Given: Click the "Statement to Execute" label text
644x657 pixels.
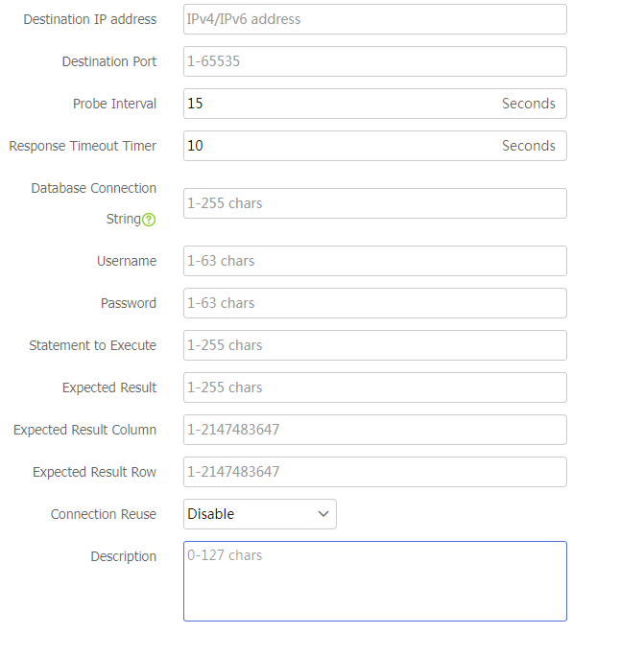Looking at the screenshot, I should coord(92,345).
